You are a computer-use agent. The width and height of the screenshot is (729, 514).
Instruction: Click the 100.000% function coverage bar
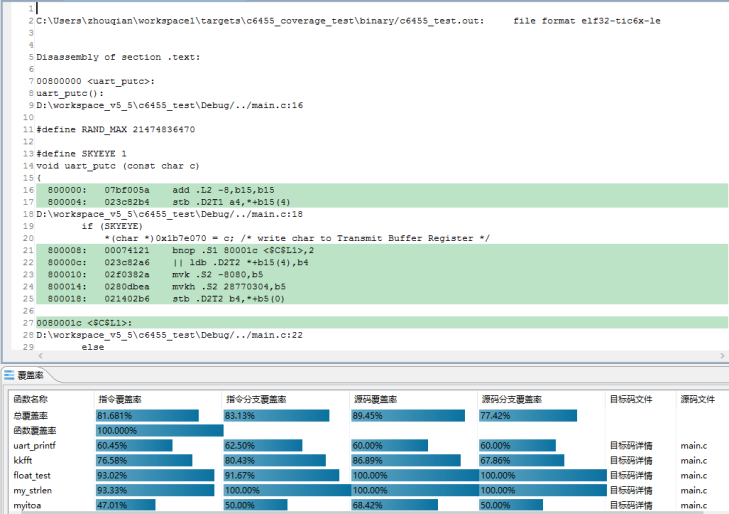click(159, 430)
